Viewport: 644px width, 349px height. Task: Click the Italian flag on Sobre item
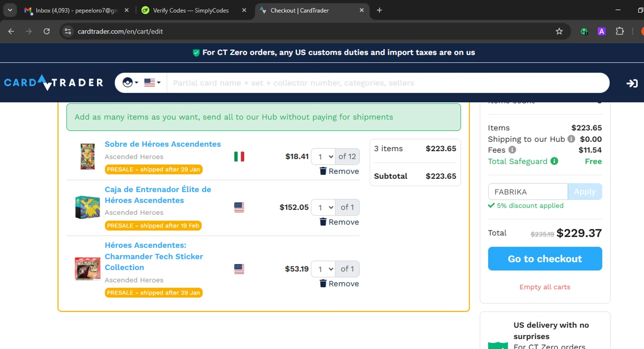pyautogui.click(x=239, y=156)
